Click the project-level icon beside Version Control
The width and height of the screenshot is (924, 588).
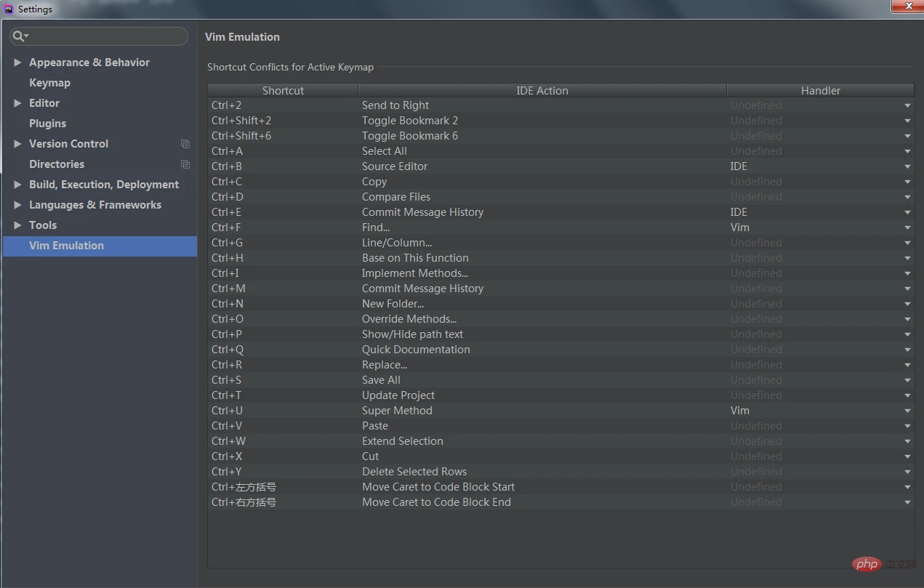[185, 144]
